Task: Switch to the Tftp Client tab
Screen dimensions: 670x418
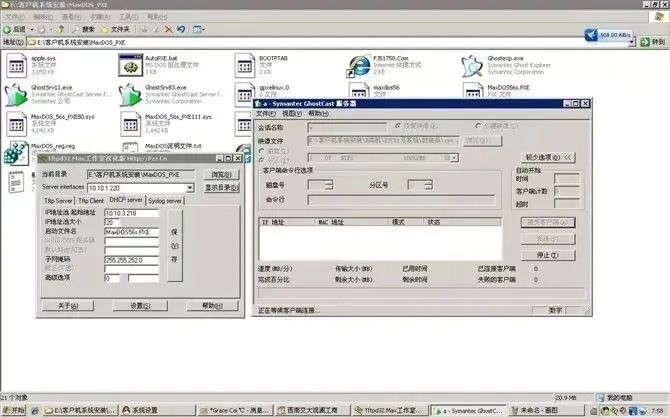Action: (91, 200)
